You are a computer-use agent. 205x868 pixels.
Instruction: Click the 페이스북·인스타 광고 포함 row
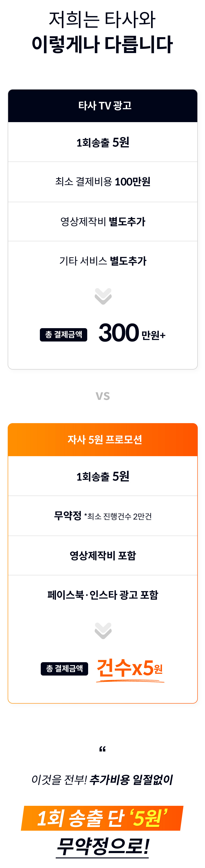click(103, 595)
